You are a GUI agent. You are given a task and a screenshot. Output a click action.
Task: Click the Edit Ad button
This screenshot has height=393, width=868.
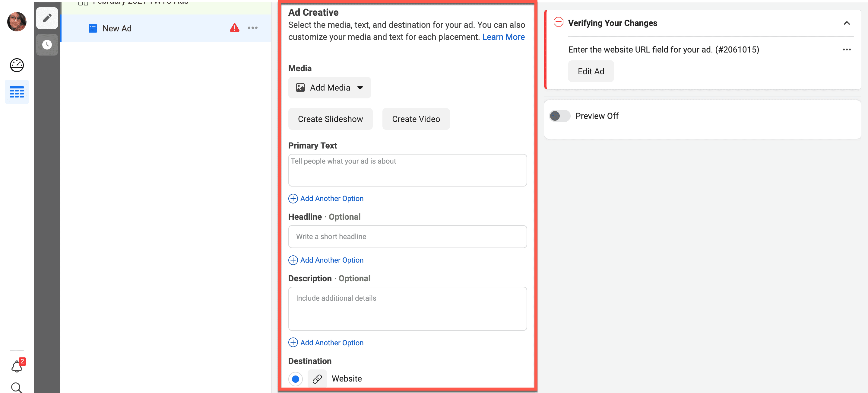coord(591,71)
